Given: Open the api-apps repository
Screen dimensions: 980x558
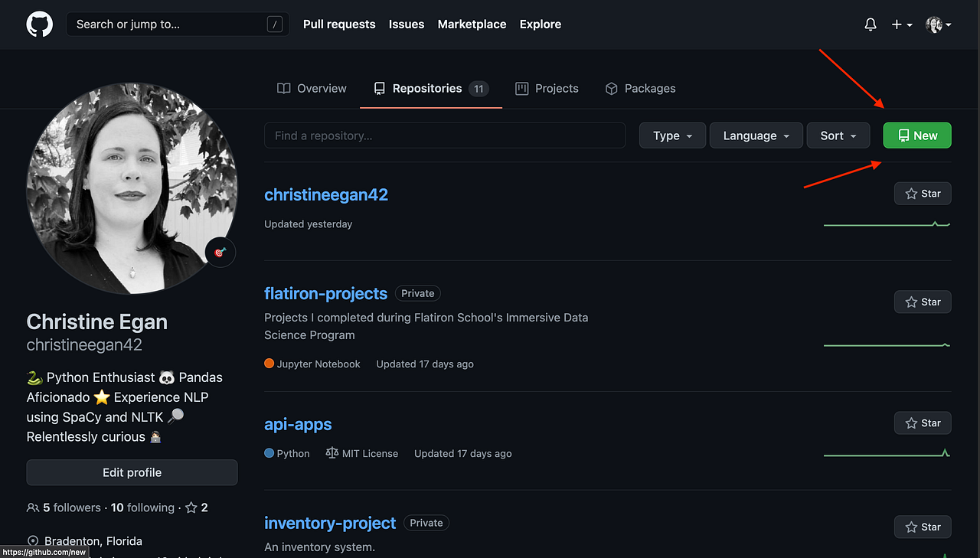Looking at the screenshot, I should point(298,424).
